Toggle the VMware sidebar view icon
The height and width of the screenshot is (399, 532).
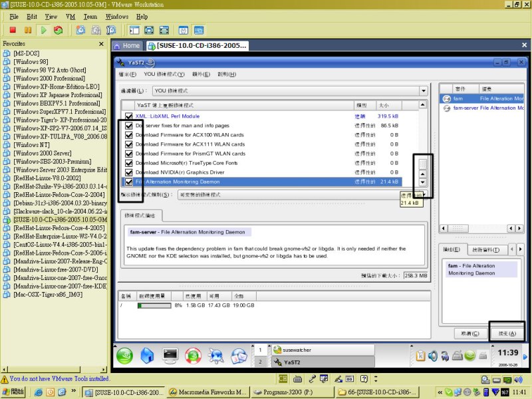(x=134, y=30)
